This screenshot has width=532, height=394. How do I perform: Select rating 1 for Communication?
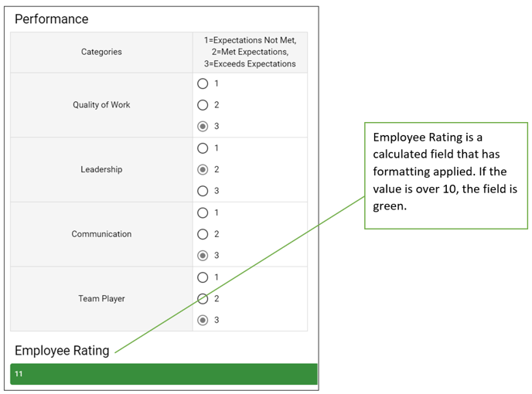pos(203,212)
